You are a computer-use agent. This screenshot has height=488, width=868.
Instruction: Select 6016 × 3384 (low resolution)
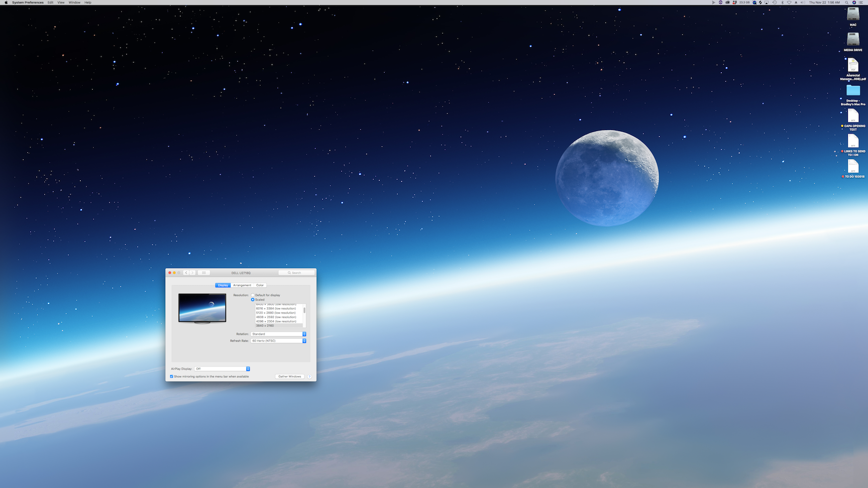tap(276, 309)
